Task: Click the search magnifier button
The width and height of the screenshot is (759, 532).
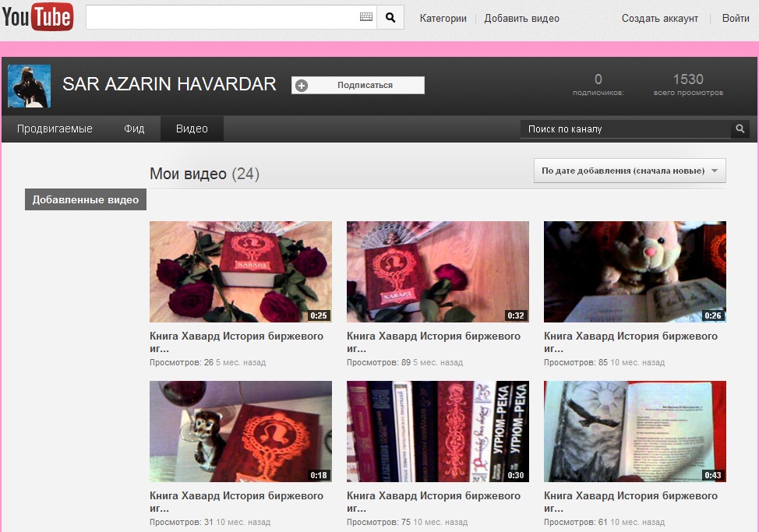Action: 390,16
